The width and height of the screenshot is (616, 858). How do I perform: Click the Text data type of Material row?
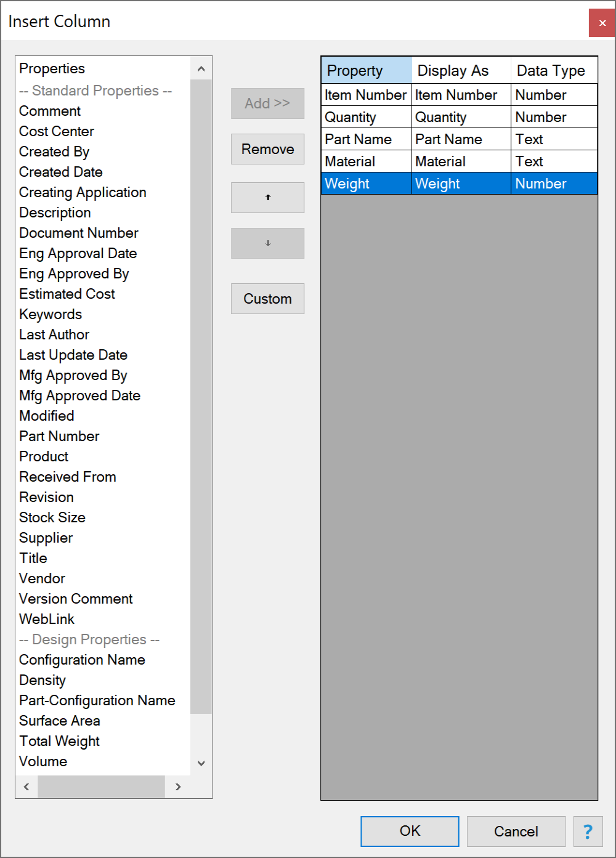(554, 161)
